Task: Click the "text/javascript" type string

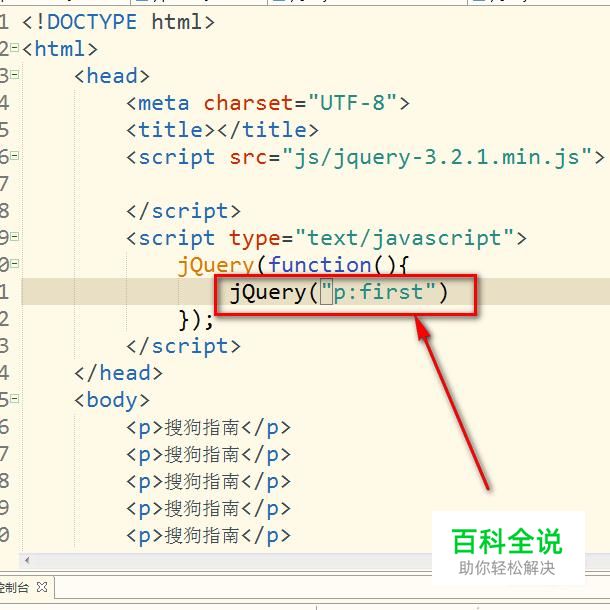Action: click(x=405, y=238)
